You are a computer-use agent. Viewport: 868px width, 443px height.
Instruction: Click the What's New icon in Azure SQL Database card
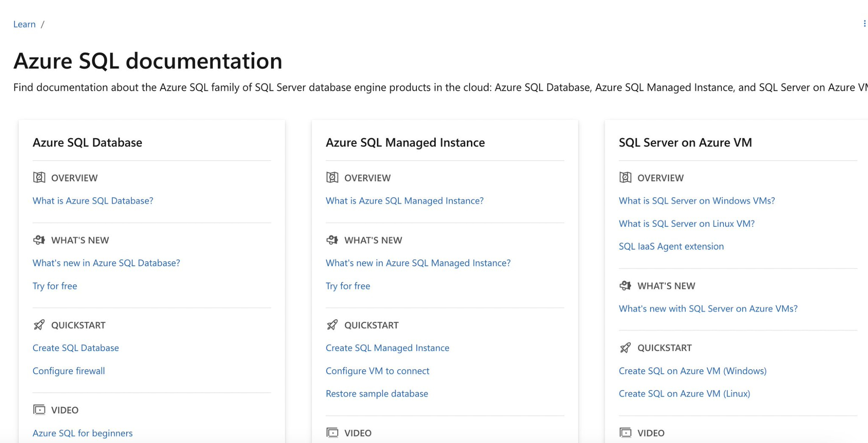39,240
